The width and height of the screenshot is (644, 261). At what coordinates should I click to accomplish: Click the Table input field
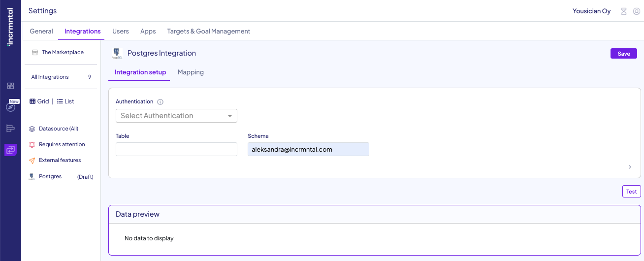[176, 149]
